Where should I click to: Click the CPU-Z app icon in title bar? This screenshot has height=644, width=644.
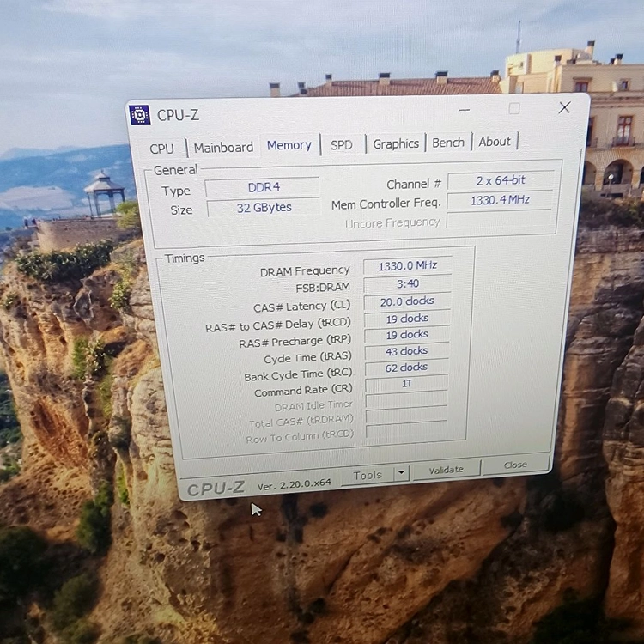tap(140, 114)
